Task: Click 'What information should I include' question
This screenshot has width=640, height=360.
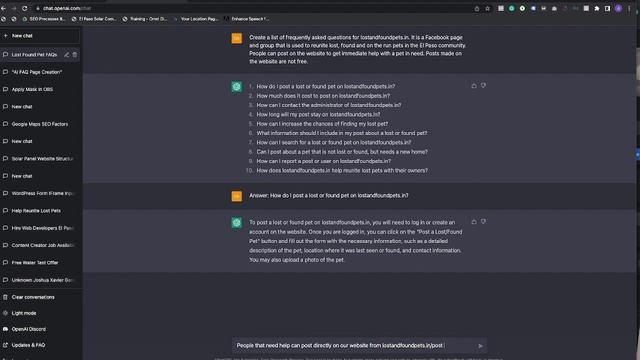Action: [342, 133]
